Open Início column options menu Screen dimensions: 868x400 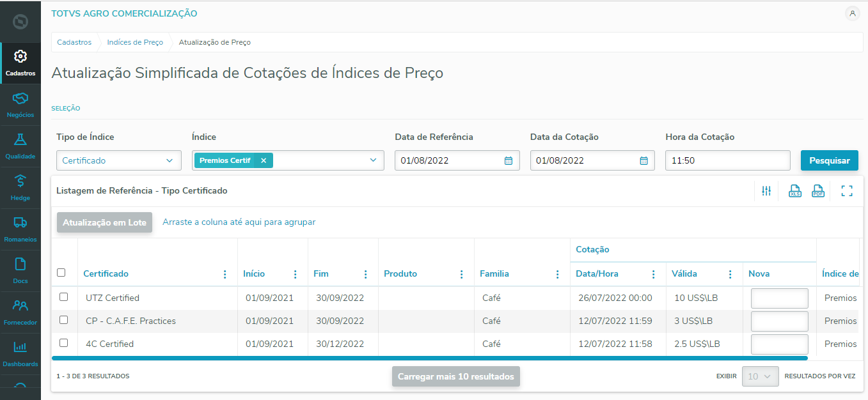coord(295,274)
